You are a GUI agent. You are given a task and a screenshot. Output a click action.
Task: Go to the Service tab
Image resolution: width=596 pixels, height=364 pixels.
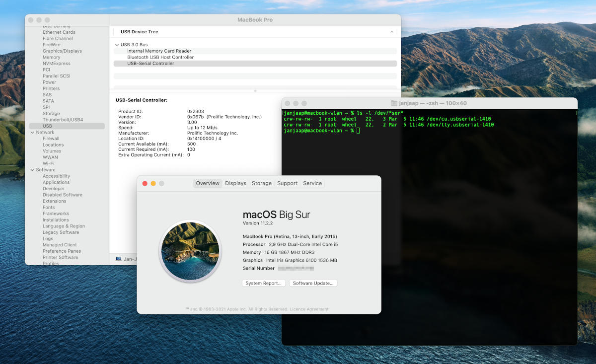tap(312, 183)
